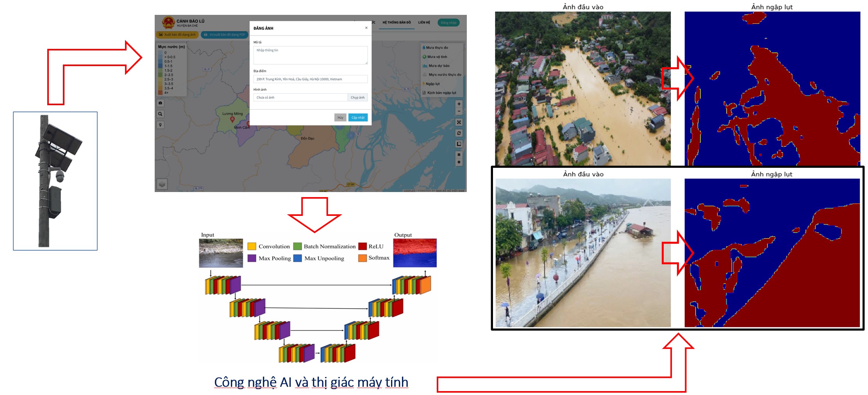Click the network Input river thumbnail
The height and width of the screenshot is (395, 868).
(221, 253)
